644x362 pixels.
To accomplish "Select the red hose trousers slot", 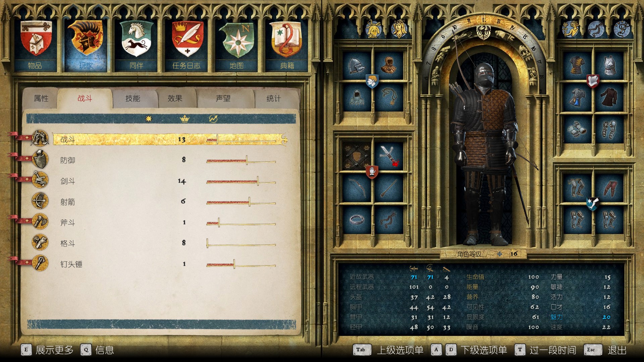I will [609, 188].
